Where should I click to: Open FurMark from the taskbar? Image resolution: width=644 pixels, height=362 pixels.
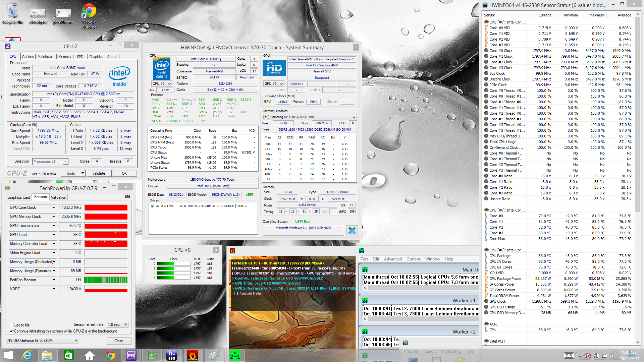pyautogui.click(x=192, y=355)
